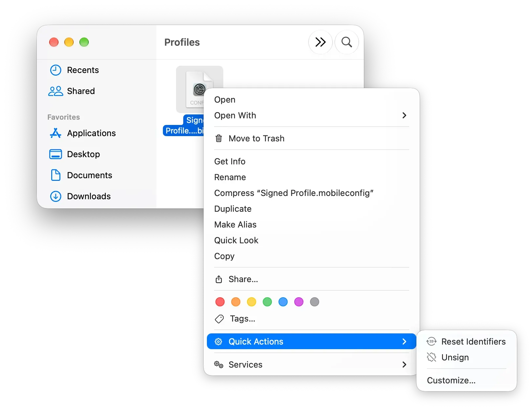Apply the green color tag
This screenshot has width=532, height=409.
267,302
